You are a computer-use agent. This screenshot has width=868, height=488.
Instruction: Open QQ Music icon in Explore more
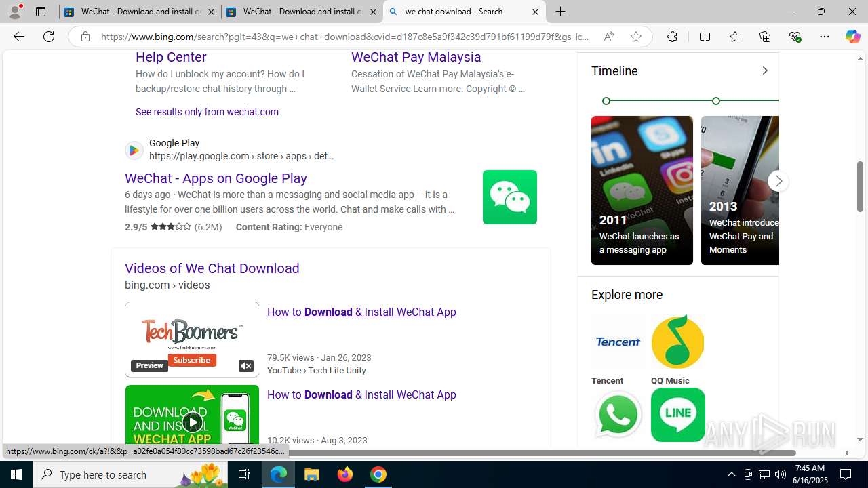point(677,342)
